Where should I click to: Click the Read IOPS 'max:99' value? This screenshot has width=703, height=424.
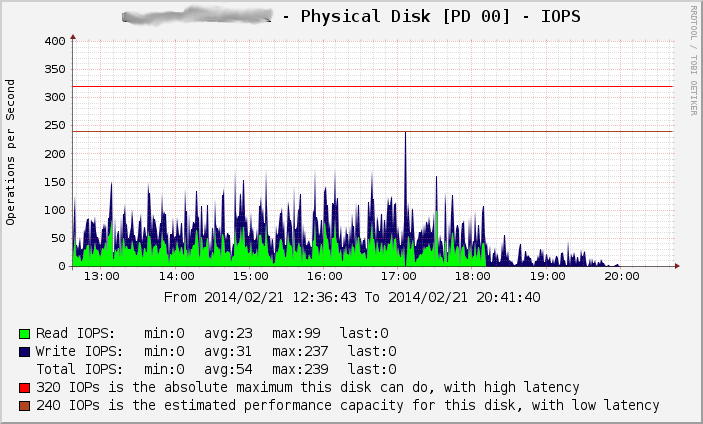pos(296,333)
